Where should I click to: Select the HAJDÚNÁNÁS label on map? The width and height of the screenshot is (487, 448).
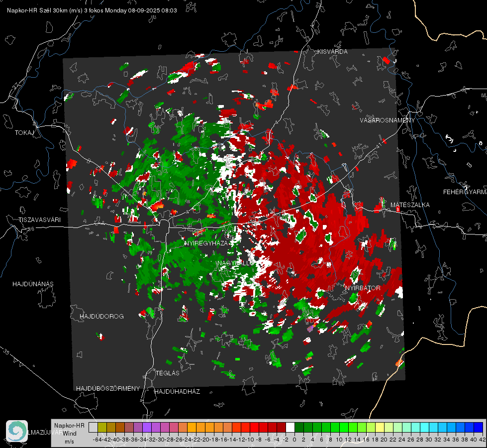(33, 284)
